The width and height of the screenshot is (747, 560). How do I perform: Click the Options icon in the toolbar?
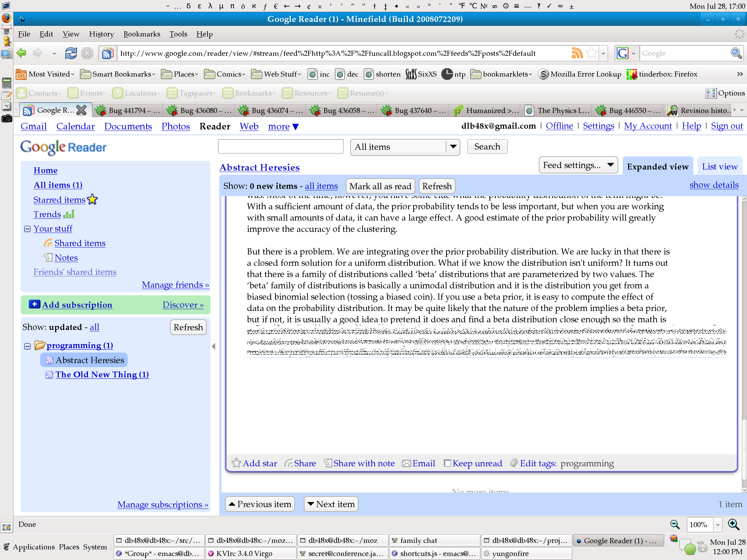click(x=711, y=93)
